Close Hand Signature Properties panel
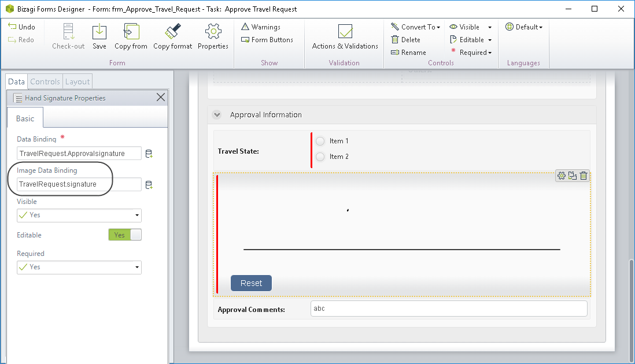635x364 pixels. (x=161, y=97)
